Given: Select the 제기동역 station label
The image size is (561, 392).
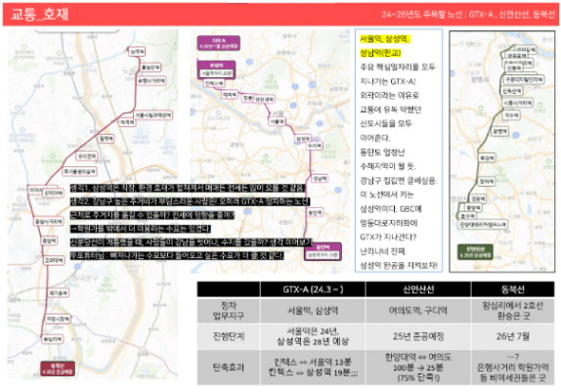Looking at the screenshot, I should (x=59, y=293).
